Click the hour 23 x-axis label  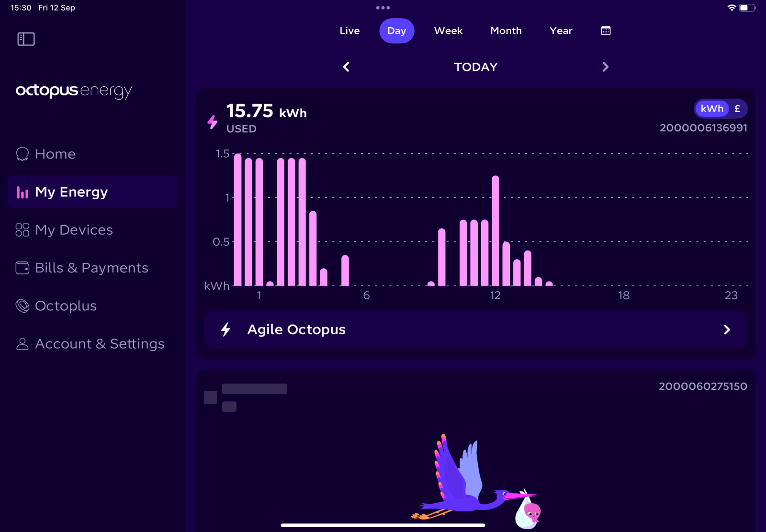pos(731,295)
